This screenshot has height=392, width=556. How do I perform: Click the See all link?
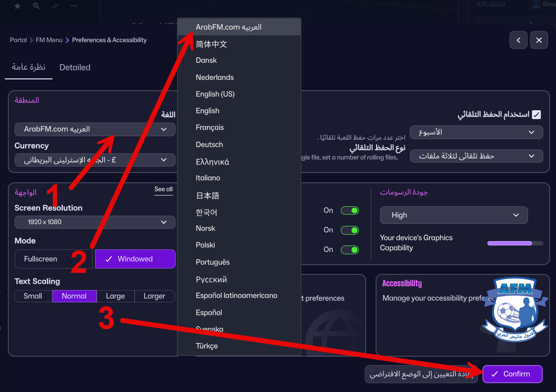163,189
